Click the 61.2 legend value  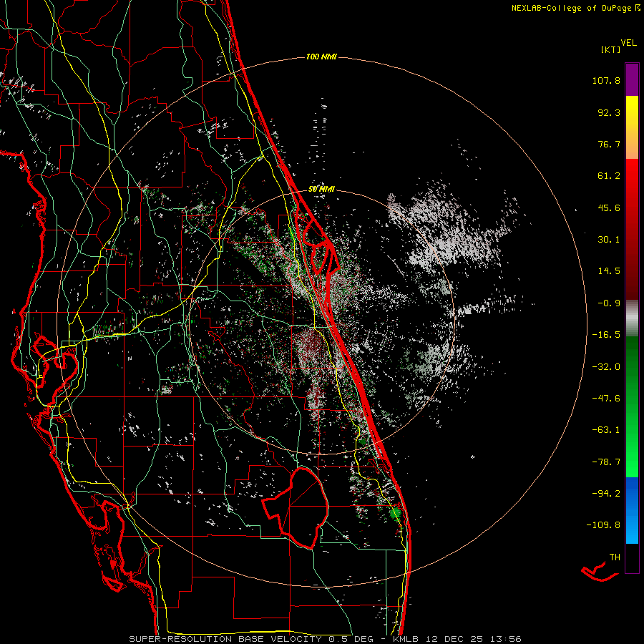(x=609, y=176)
